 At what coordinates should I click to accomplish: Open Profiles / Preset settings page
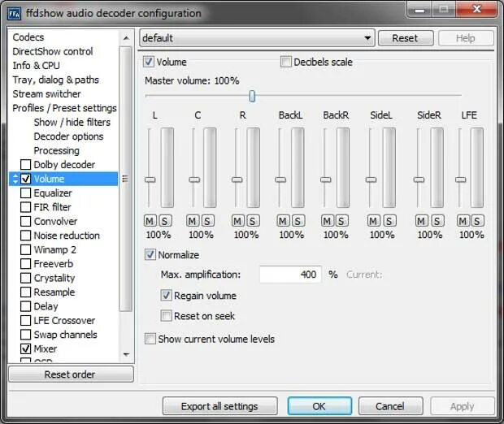point(64,108)
